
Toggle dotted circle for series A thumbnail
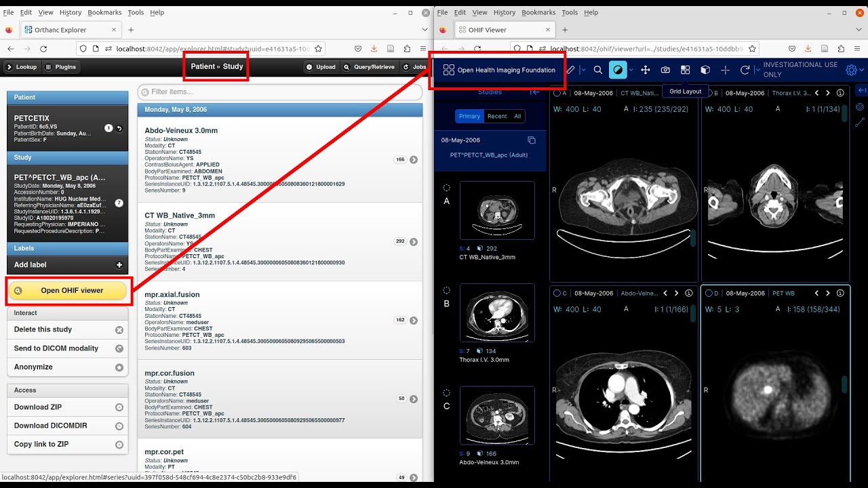446,188
